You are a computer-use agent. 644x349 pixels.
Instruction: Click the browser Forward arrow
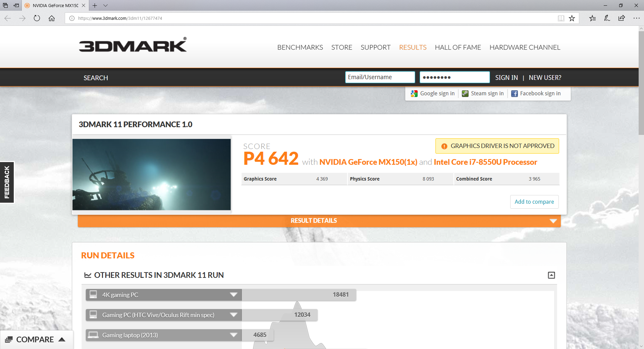tap(22, 18)
